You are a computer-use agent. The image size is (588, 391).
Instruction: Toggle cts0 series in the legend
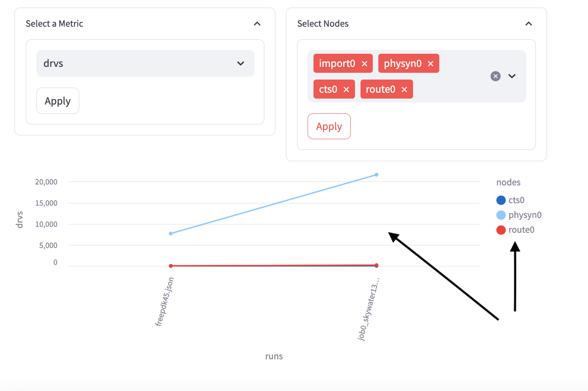tap(510, 200)
